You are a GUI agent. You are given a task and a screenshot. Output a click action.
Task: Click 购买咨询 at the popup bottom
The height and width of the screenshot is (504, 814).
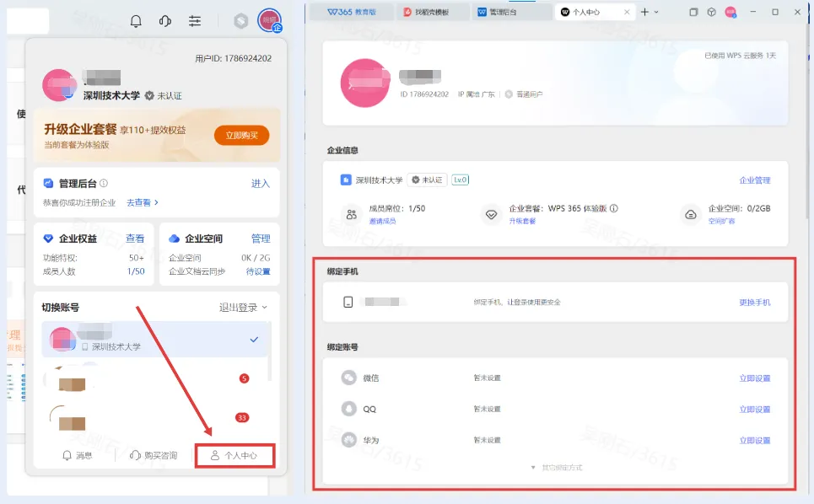154,455
